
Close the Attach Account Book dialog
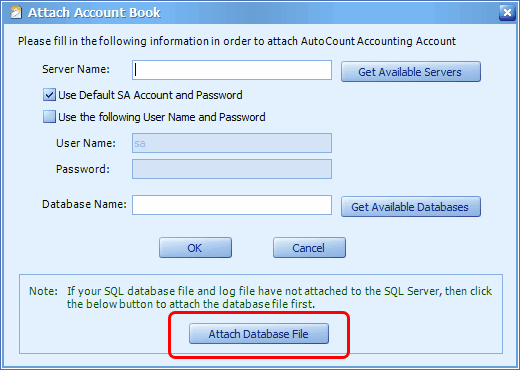507,13
